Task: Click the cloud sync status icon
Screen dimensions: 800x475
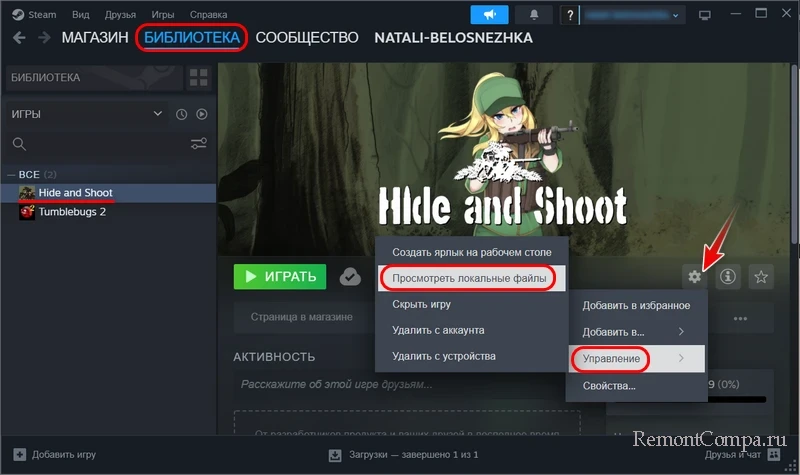Action: (x=350, y=277)
